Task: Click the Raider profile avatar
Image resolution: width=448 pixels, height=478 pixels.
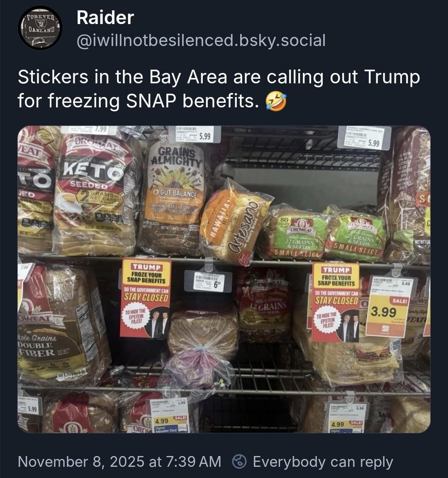Action: pyautogui.click(x=40, y=28)
